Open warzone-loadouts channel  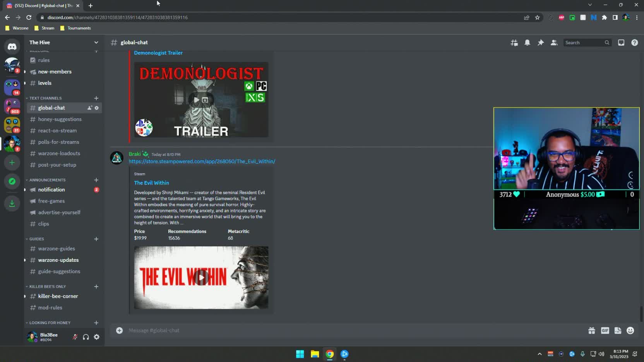click(x=64, y=153)
